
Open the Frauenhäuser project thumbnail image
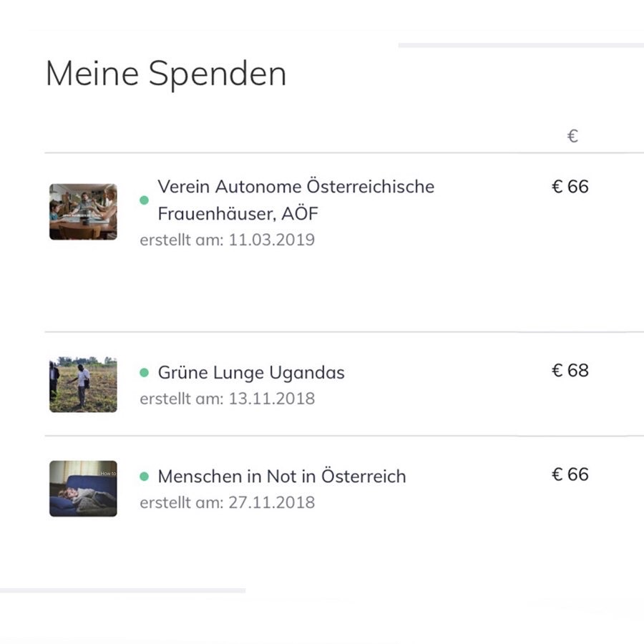tap(83, 212)
